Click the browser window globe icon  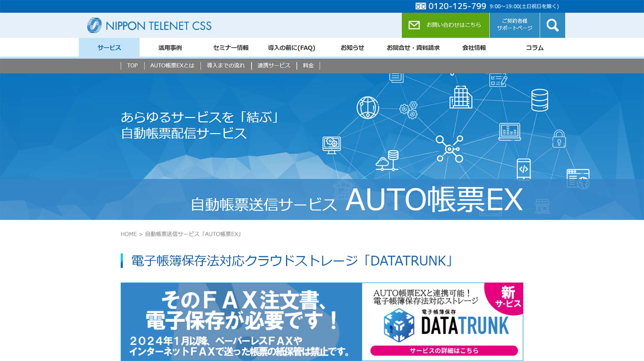pos(578,179)
